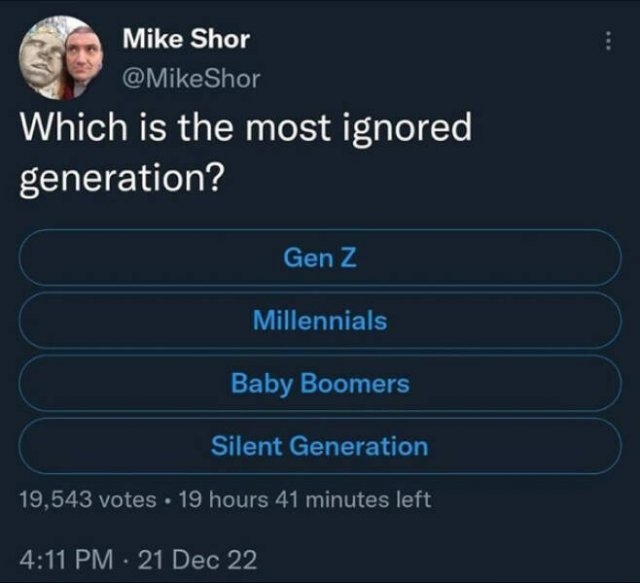This screenshot has width=640, height=583.
Task: Click the 21 Dec 22 date
Action: coord(200,560)
